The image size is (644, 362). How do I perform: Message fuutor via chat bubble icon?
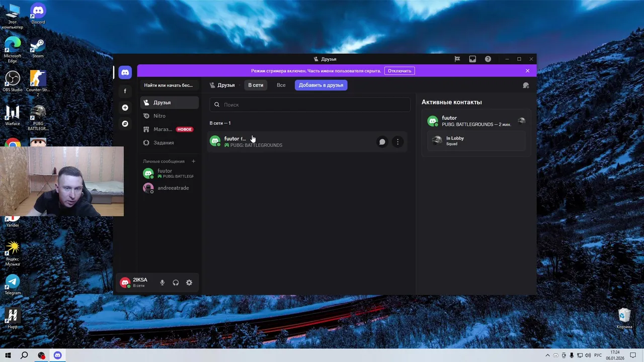(382, 142)
